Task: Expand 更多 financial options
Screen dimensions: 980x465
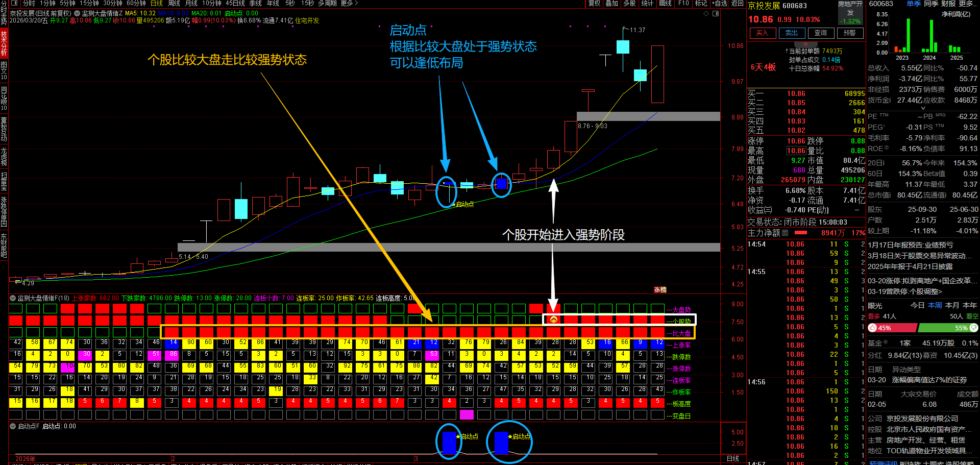Action: click(967, 4)
